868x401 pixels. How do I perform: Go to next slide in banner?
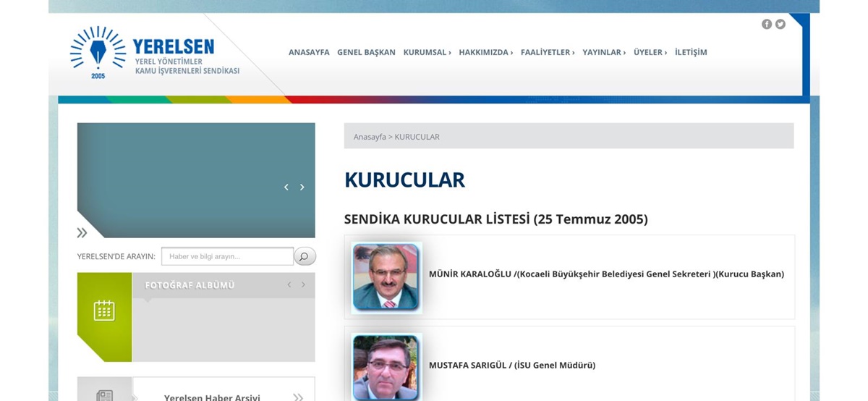(302, 187)
